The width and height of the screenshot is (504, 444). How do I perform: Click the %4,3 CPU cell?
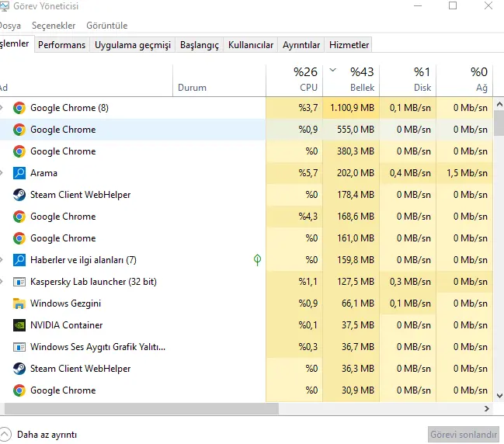pos(294,217)
